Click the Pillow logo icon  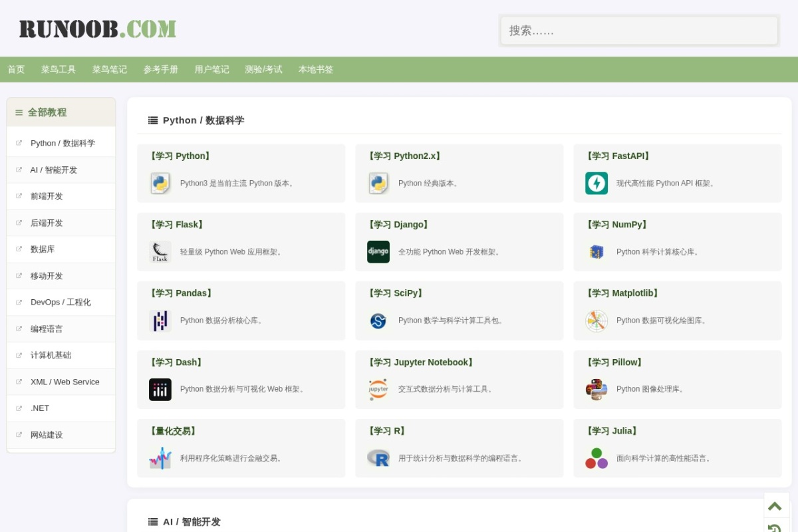[597, 390]
